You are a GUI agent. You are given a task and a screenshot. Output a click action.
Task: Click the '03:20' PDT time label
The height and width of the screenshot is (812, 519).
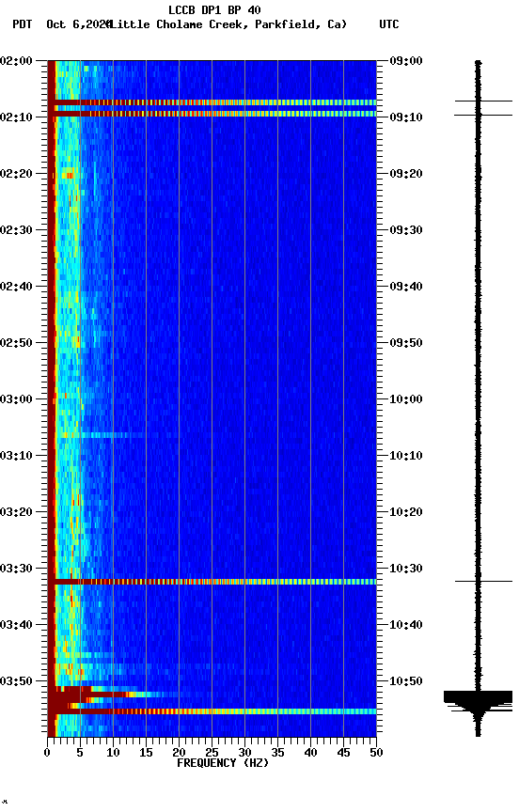pyautogui.click(x=16, y=512)
